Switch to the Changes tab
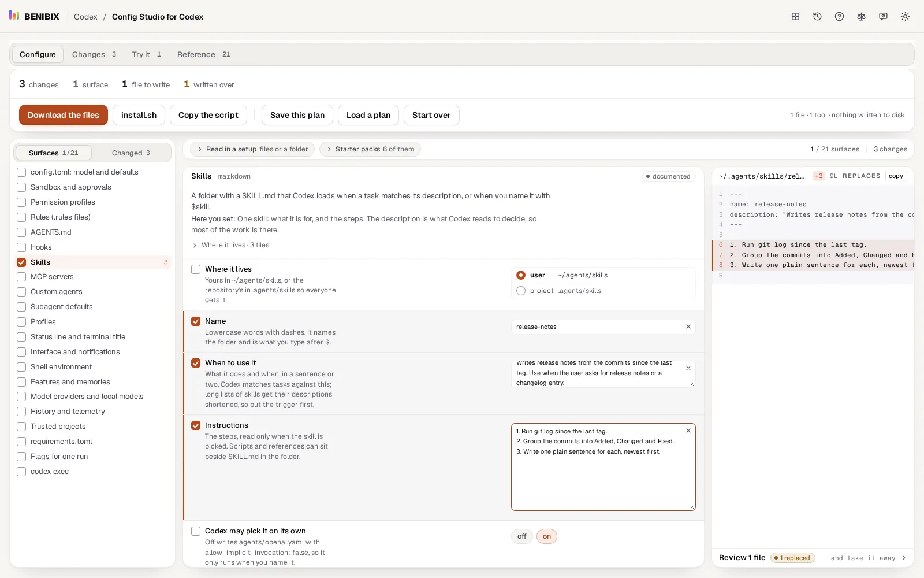 (x=94, y=54)
